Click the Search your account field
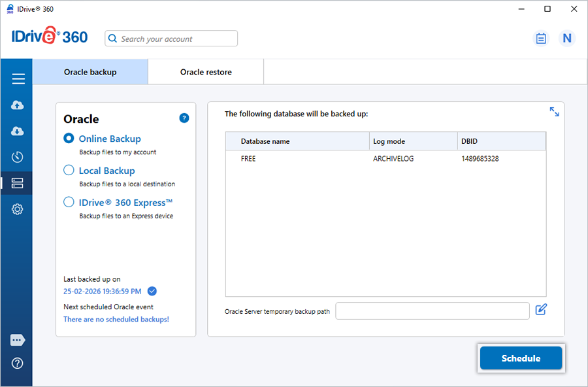 (x=171, y=39)
